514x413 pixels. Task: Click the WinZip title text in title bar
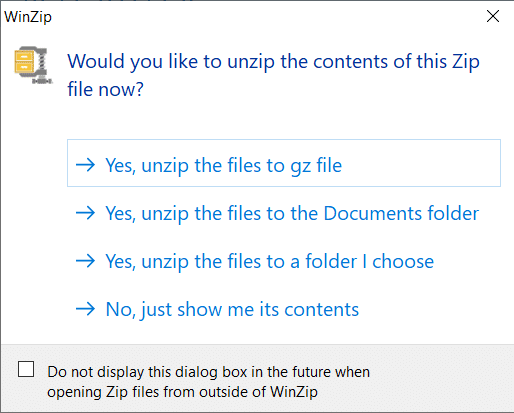(28, 17)
